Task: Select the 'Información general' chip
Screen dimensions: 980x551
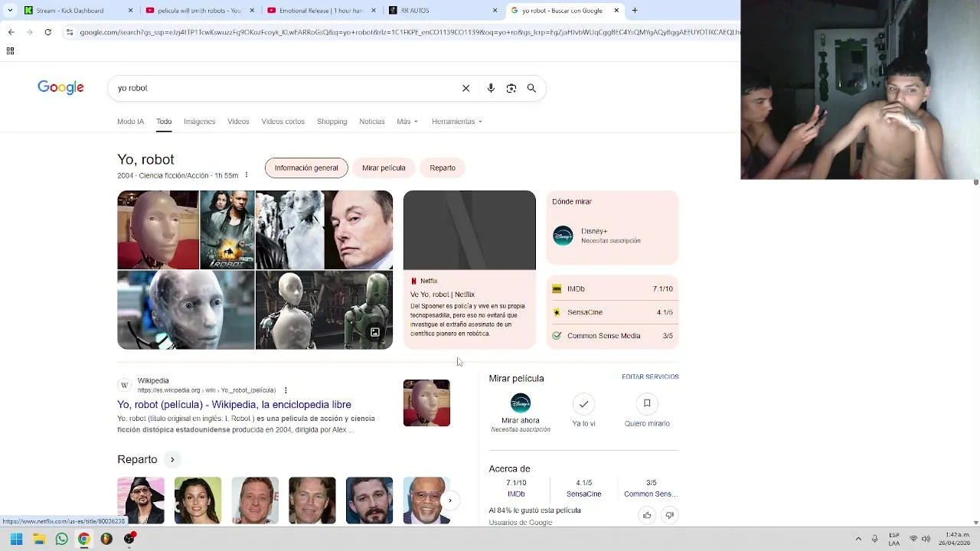Action: click(306, 168)
